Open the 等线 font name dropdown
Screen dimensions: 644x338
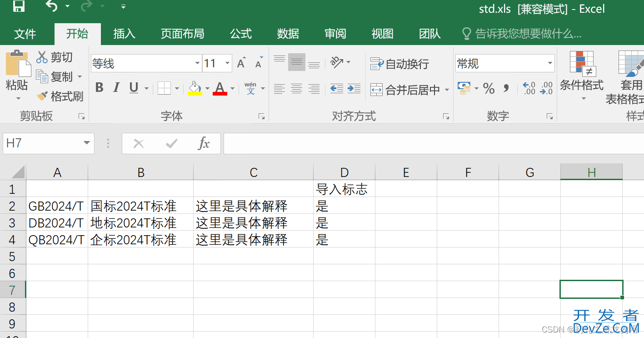197,63
